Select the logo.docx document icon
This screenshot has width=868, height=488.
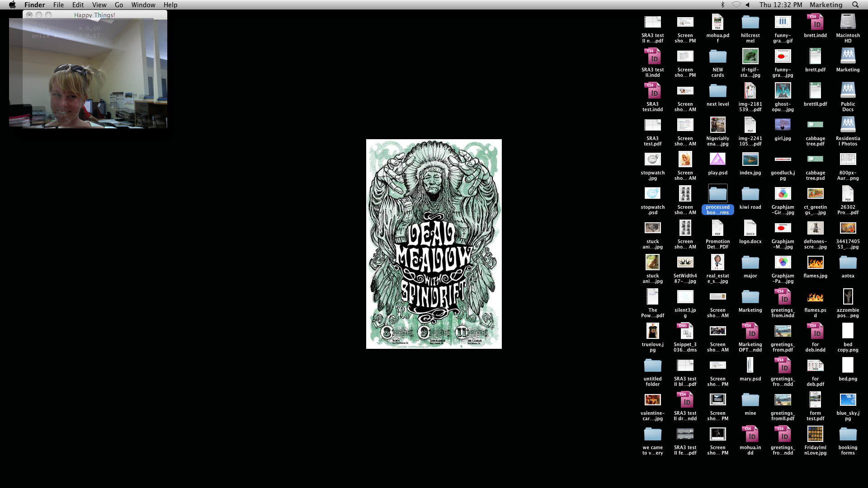750,228
